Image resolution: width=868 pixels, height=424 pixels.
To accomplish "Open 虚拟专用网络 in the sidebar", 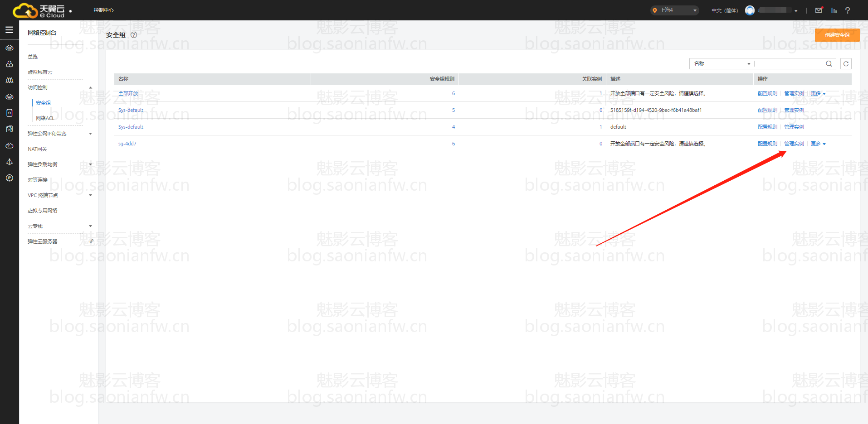I will [x=42, y=211].
